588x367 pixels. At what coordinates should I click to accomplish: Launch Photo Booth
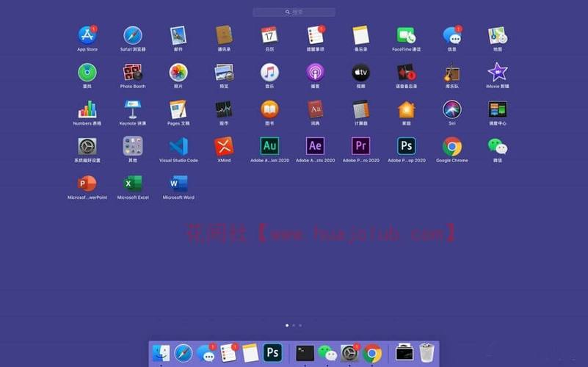133,73
